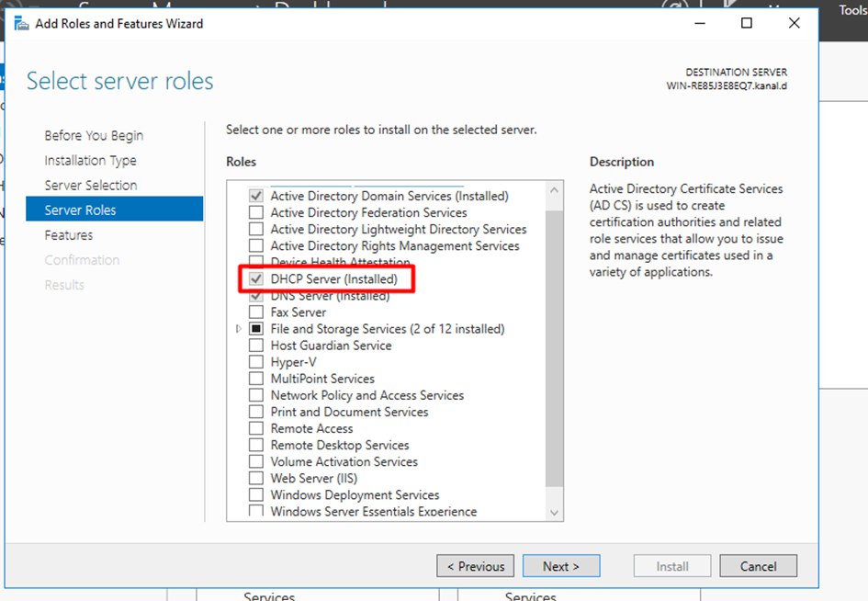The height and width of the screenshot is (601, 868).
Task: Select the DHCP Server (Installed) role item
Action: click(333, 279)
